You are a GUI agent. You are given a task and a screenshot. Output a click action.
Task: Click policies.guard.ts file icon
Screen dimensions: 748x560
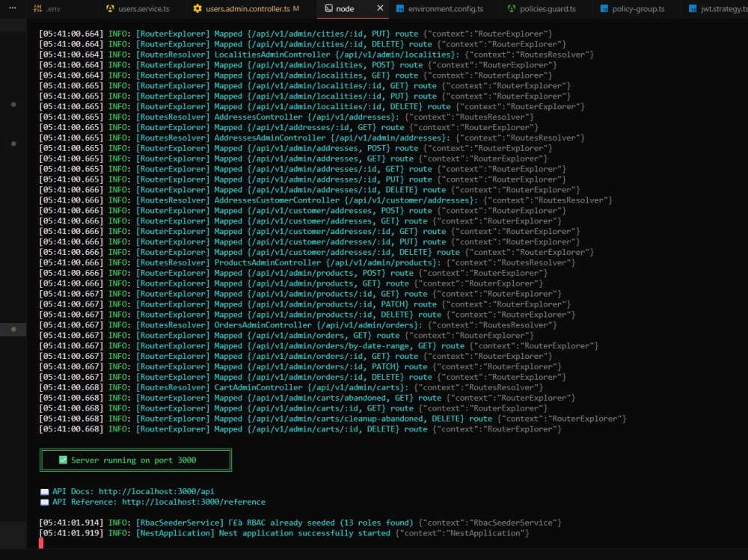[x=512, y=8]
